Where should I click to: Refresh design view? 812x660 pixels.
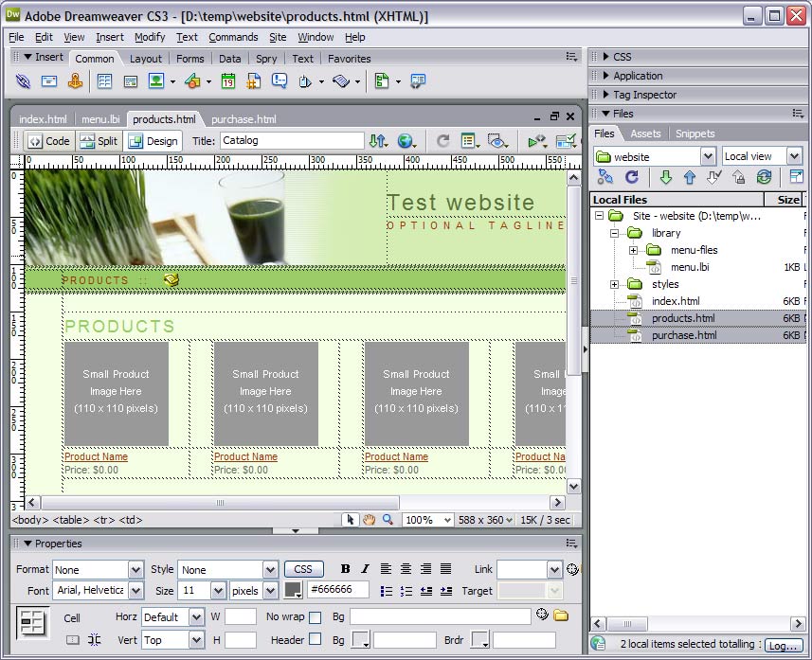pos(442,141)
